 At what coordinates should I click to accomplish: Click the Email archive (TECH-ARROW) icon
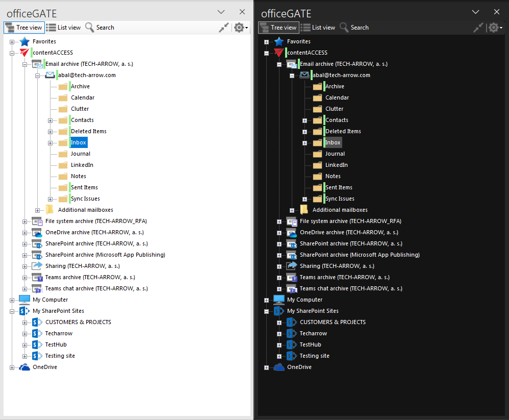click(37, 64)
